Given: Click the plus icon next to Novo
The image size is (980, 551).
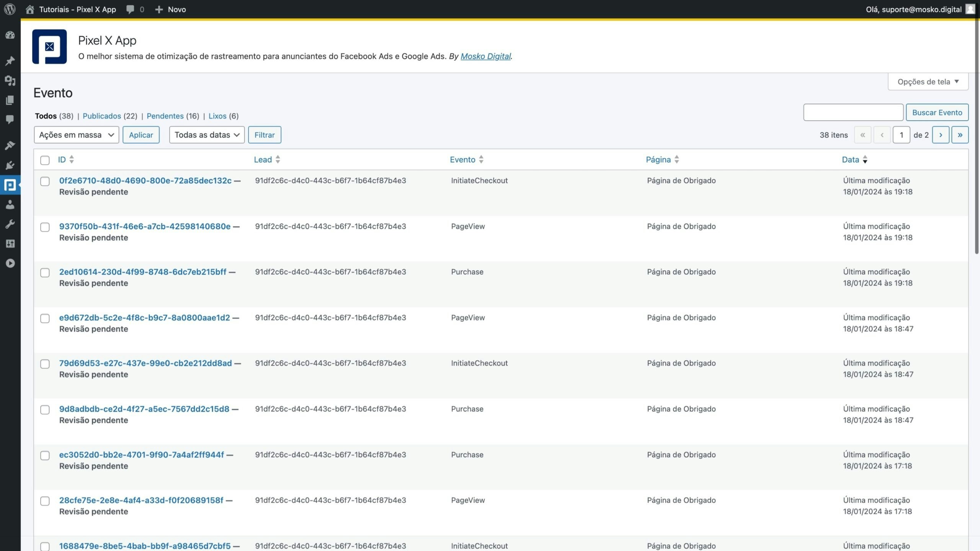Looking at the screenshot, I should point(159,9).
